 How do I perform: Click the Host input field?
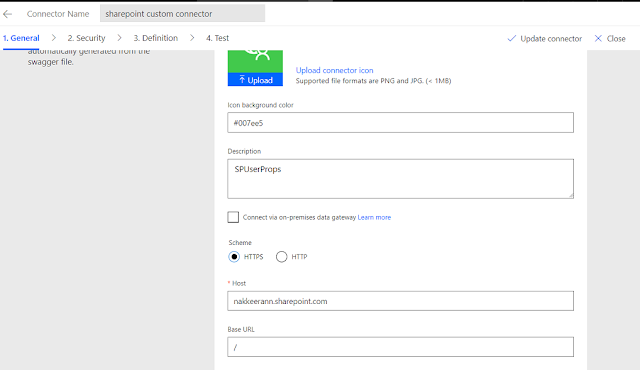[400, 301]
